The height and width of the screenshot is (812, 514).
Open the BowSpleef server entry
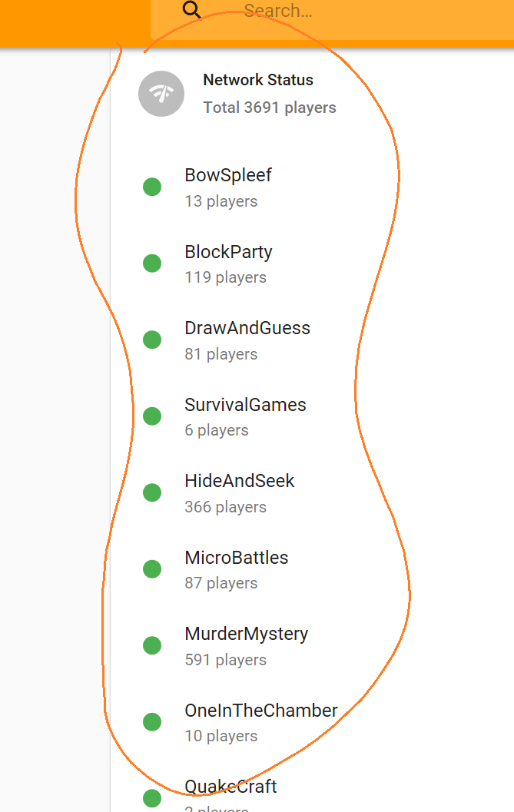[x=312, y=187]
